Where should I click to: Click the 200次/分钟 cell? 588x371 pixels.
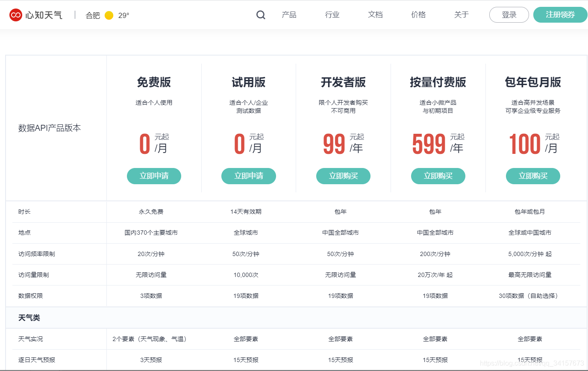(435, 254)
